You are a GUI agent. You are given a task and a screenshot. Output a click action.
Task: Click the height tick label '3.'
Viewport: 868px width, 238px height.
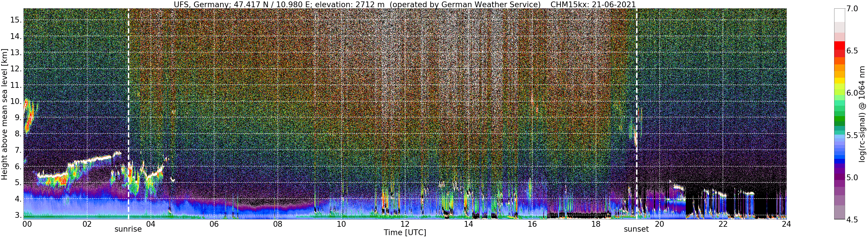18,215
